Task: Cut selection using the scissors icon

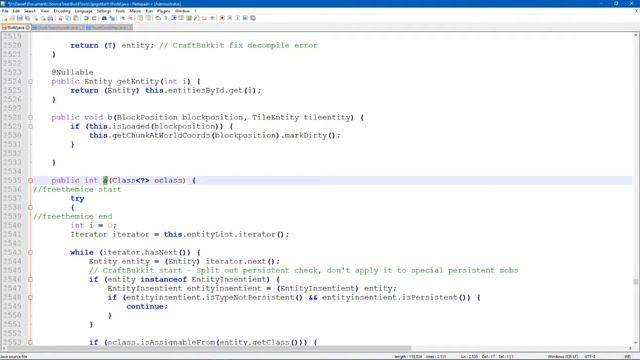Action: click(x=60, y=18)
